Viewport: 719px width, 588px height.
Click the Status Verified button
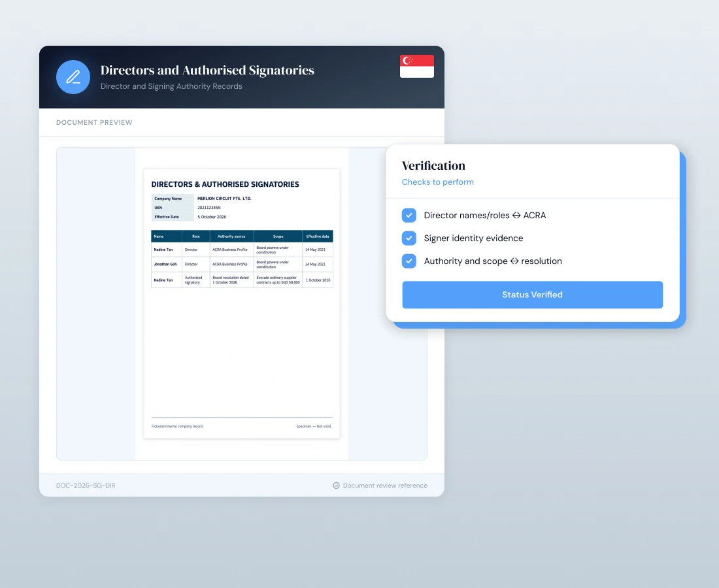pyautogui.click(x=532, y=295)
